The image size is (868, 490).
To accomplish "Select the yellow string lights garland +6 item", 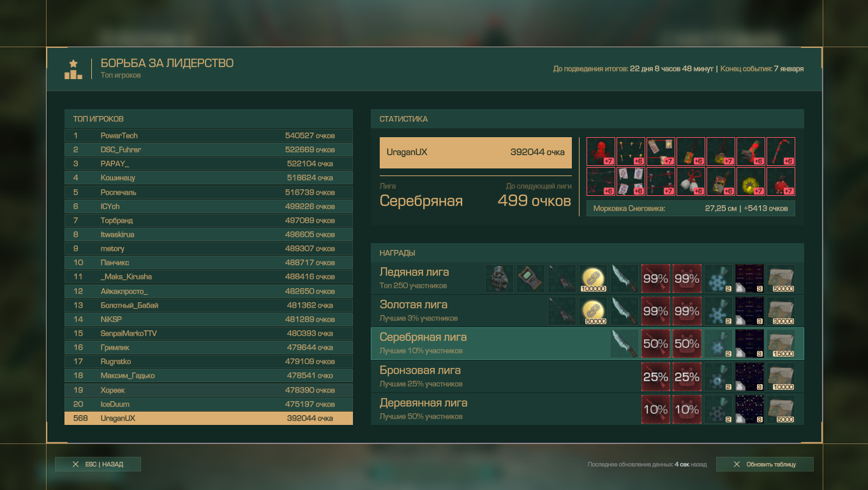I will pyautogui.click(x=631, y=152).
